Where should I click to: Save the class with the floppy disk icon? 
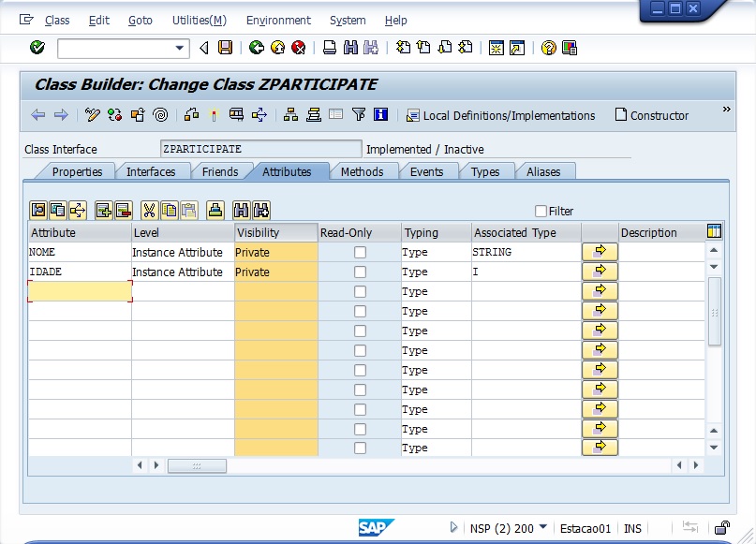click(x=225, y=48)
